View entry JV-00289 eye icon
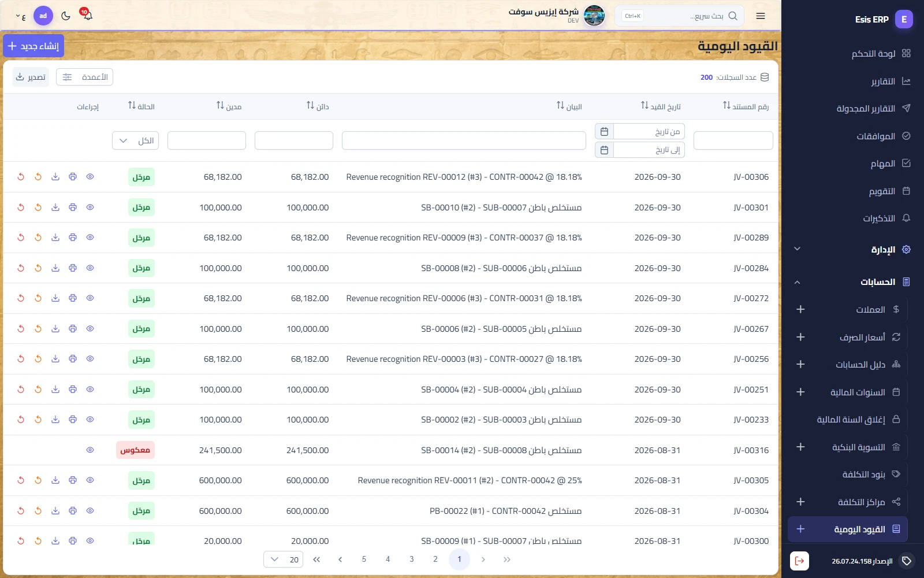Viewport: 924px width, 578px height. pos(90,238)
